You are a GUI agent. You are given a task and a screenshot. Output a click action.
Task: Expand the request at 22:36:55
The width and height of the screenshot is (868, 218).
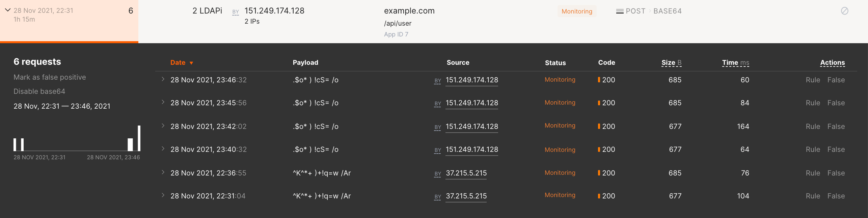click(x=163, y=172)
